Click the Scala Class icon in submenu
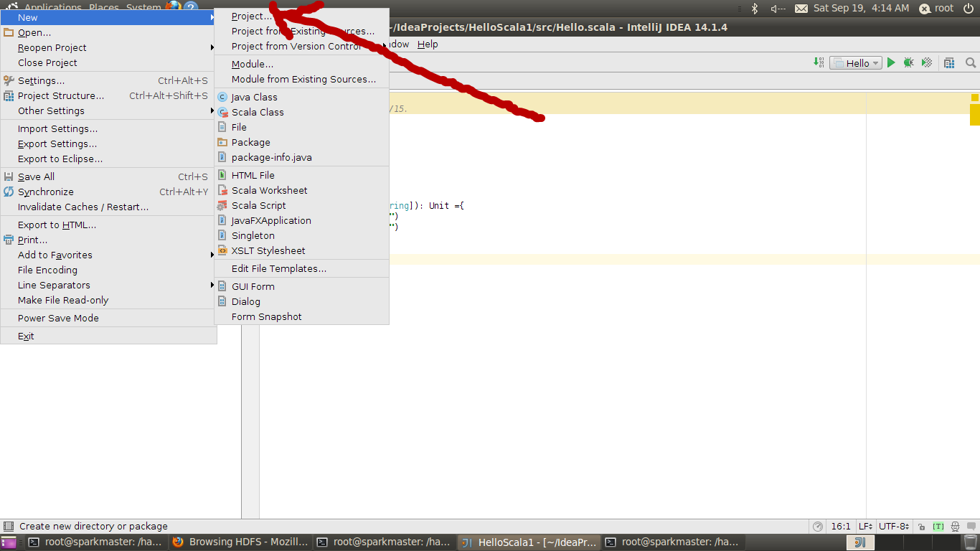This screenshot has width=980, height=551. pos(222,112)
